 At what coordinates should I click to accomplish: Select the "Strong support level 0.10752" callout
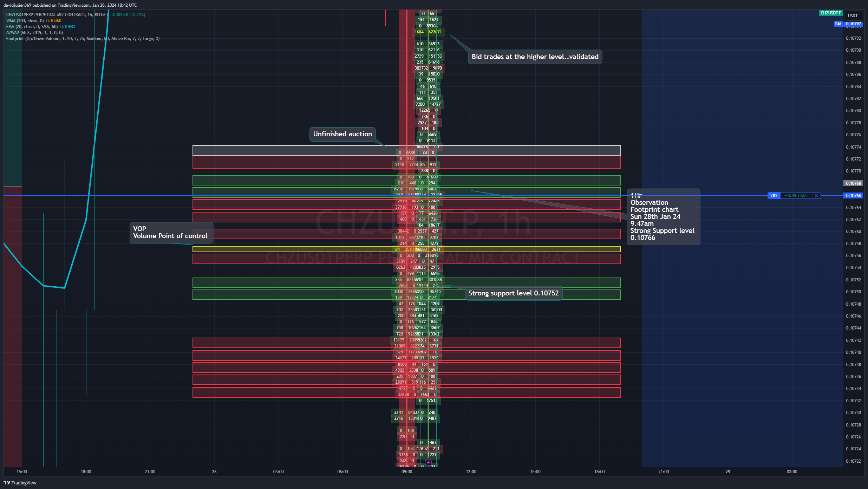(513, 293)
